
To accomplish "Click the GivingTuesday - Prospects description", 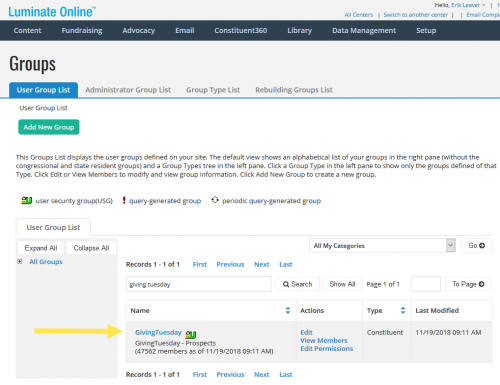I will pos(175,343).
